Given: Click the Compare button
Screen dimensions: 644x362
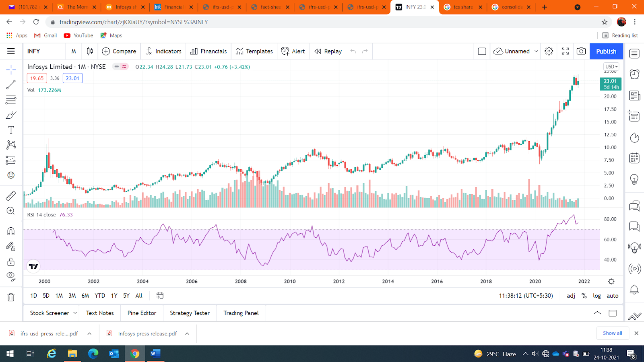Looking at the screenshot, I should [119, 51].
